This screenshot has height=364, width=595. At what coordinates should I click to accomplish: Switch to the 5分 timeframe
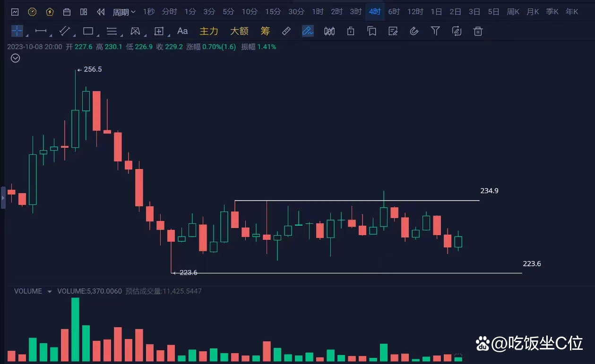(x=228, y=12)
